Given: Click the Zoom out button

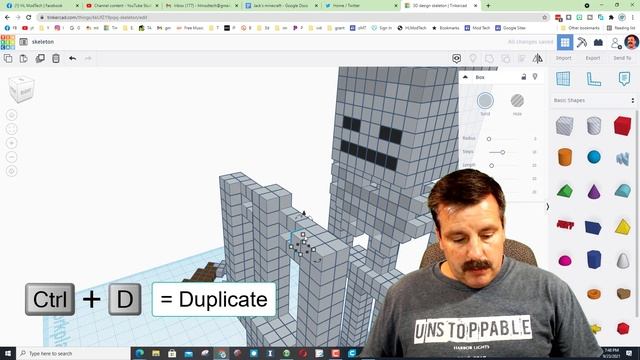Looking at the screenshot, I should click(11, 157).
